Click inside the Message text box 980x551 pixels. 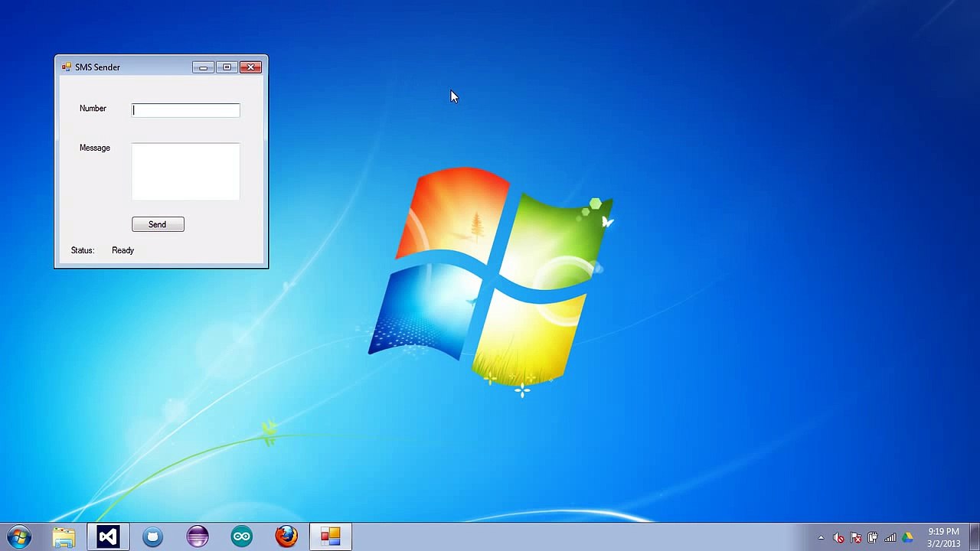185,171
